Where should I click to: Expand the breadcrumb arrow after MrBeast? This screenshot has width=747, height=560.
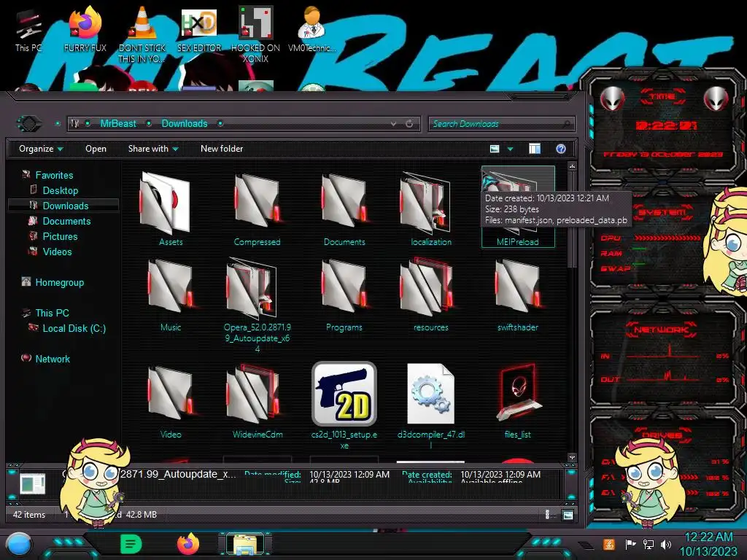(x=149, y=124)
